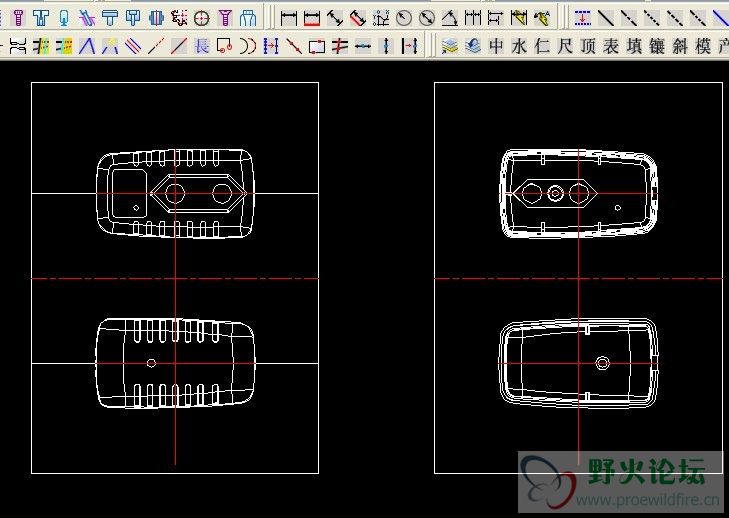Select the blue inverted V angle tool

[87, 46]
